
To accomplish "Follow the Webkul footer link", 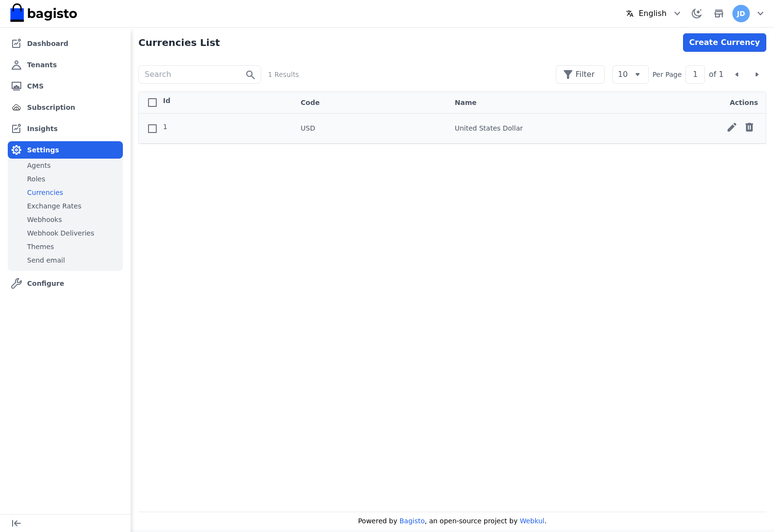I will (532, 521).
